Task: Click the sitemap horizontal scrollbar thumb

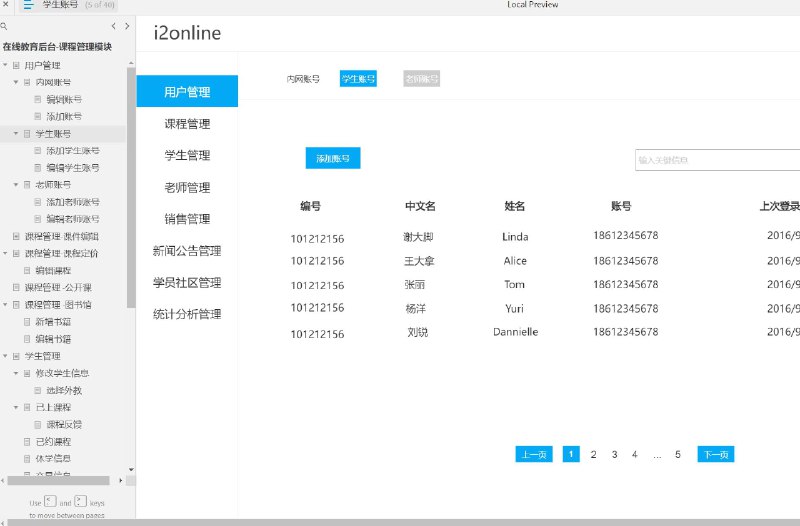Action: tap(58, 481)
